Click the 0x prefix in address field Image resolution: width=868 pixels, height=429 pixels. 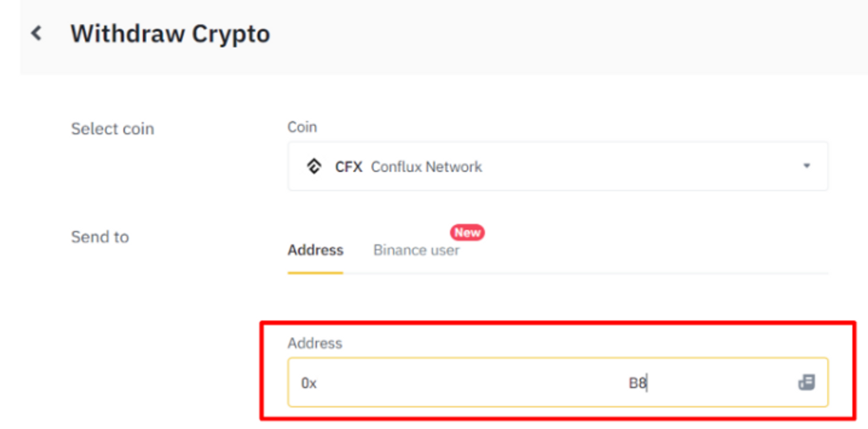tap(309, 383)
